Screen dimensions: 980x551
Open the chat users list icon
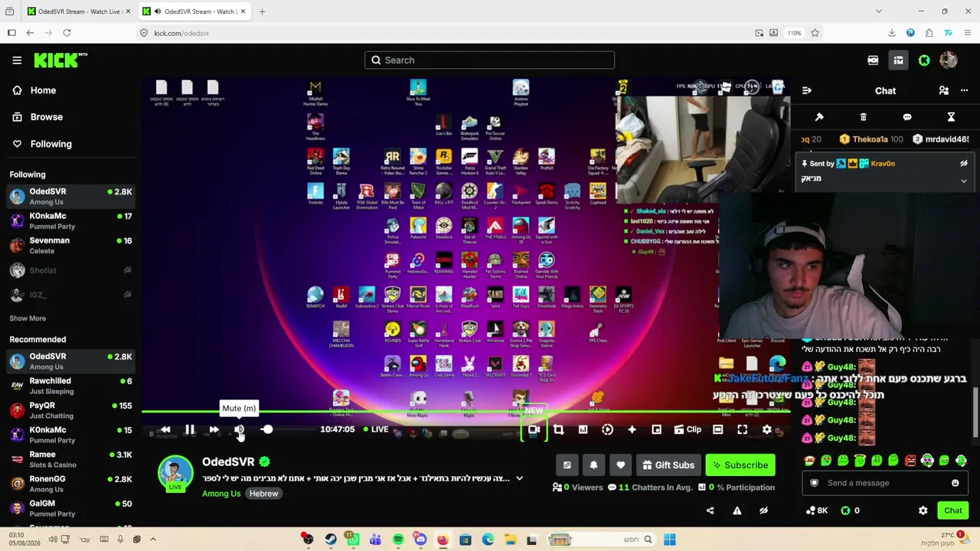coord(943,90)
